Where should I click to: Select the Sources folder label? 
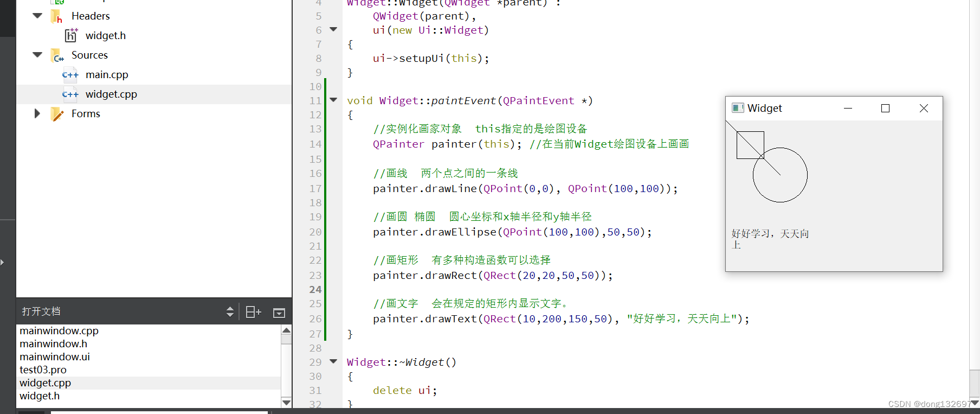(89, 55)
